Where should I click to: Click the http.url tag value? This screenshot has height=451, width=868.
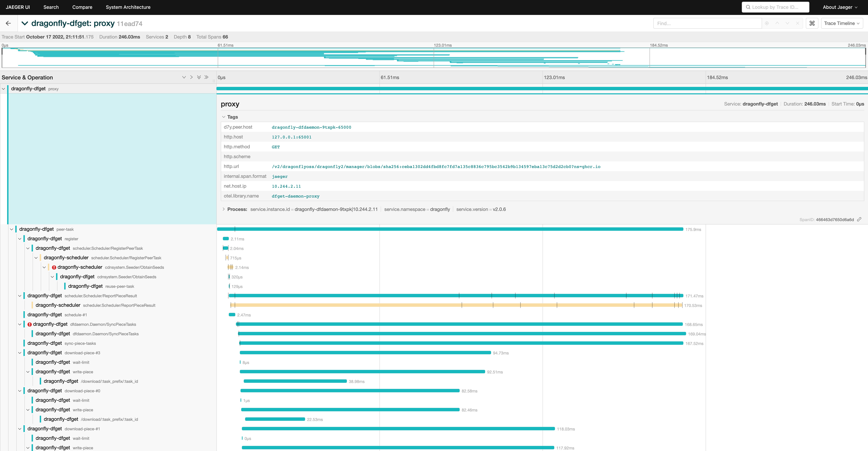tap(436, 167)
